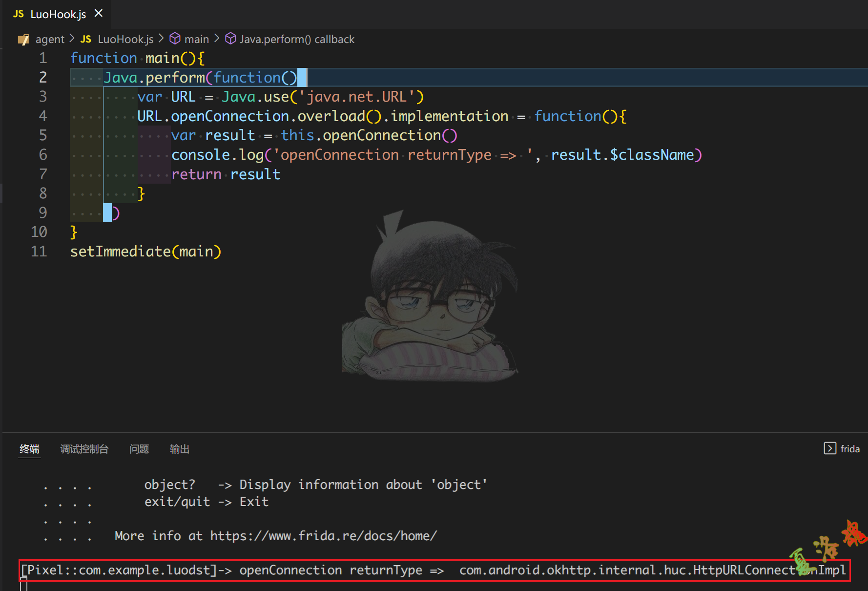868x591 pixels.
Task: Click the cube icon before Java.perform() callback
Action: (230, 39)
